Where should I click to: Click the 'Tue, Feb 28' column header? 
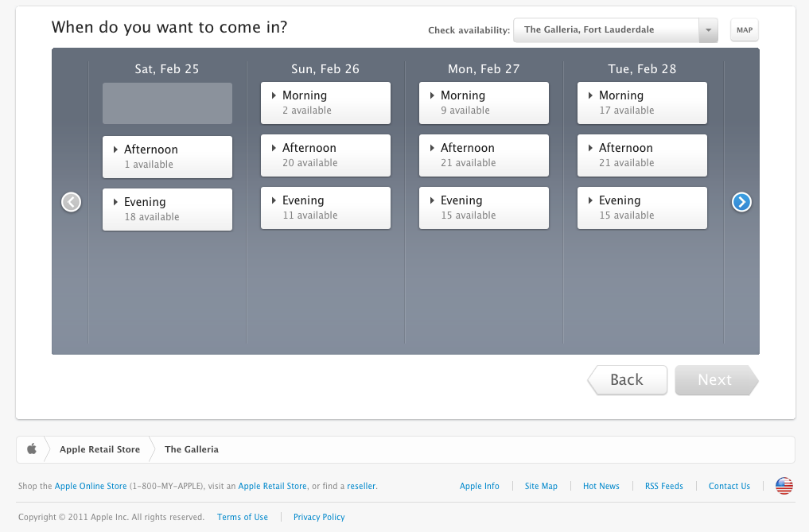pos(642,69)
